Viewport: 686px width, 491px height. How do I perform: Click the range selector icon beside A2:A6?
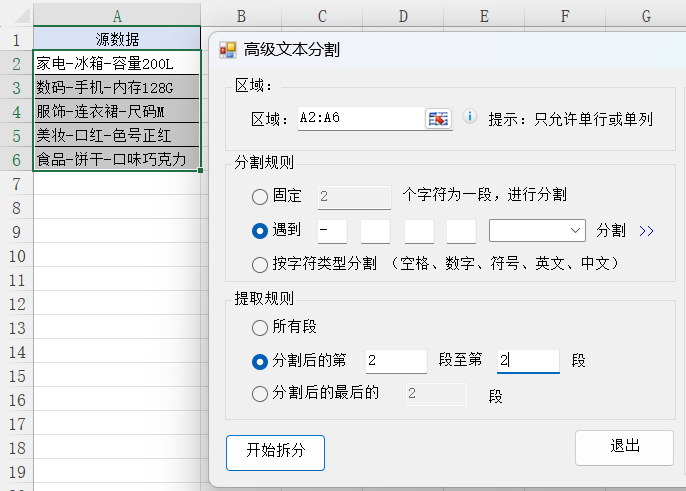pyautogui.click(x=438, y=119)
